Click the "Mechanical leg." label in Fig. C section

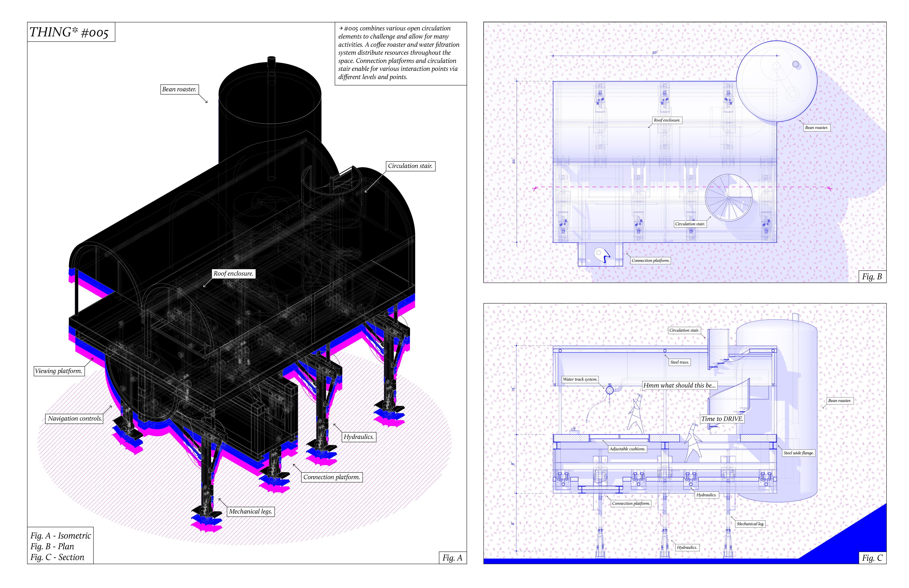click(x=750, y=524)
